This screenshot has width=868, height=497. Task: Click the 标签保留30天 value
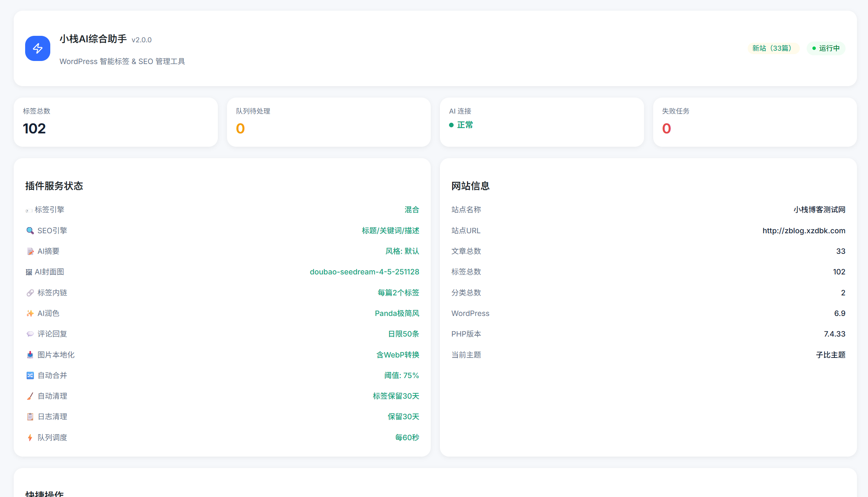pos(396,396)
